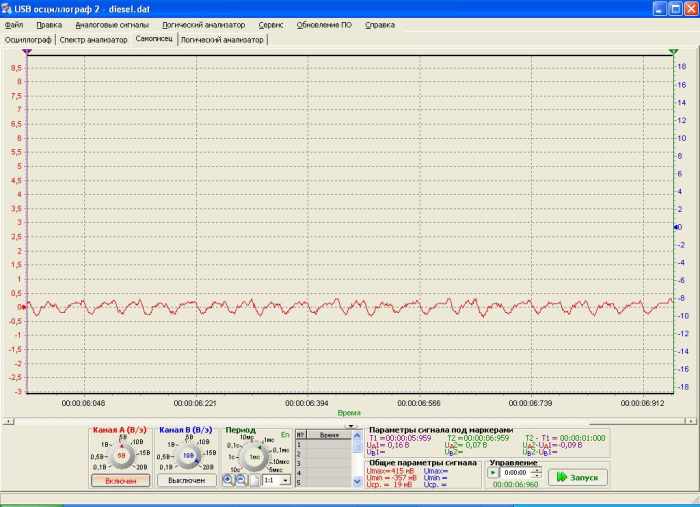Open the Логический анализатор menu
This screenshot has height=507, width=700.
click(204, 25)
